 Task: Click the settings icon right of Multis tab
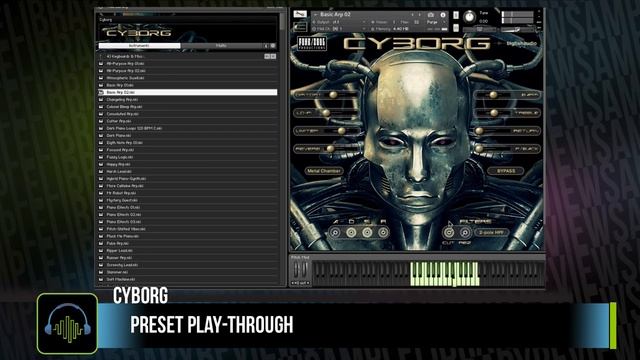273,46
